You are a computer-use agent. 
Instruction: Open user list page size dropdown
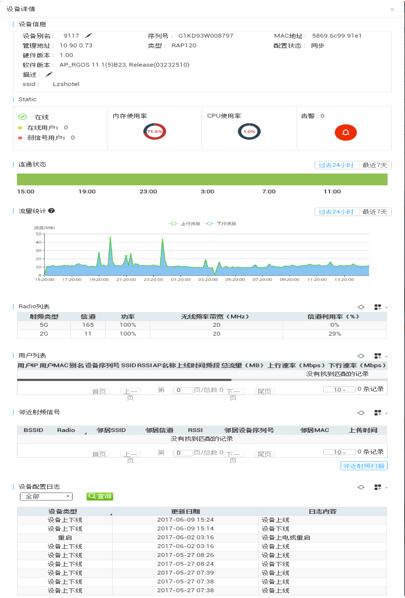pyautogui.click(x=339, y=389)
